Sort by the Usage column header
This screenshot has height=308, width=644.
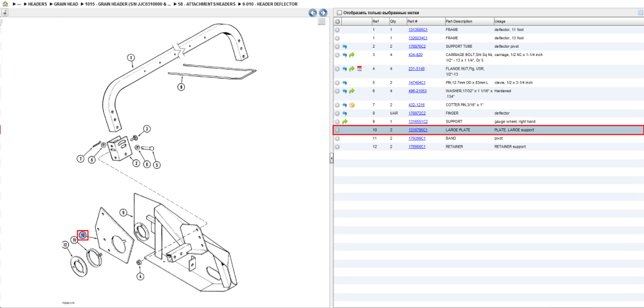click(500, 21)
